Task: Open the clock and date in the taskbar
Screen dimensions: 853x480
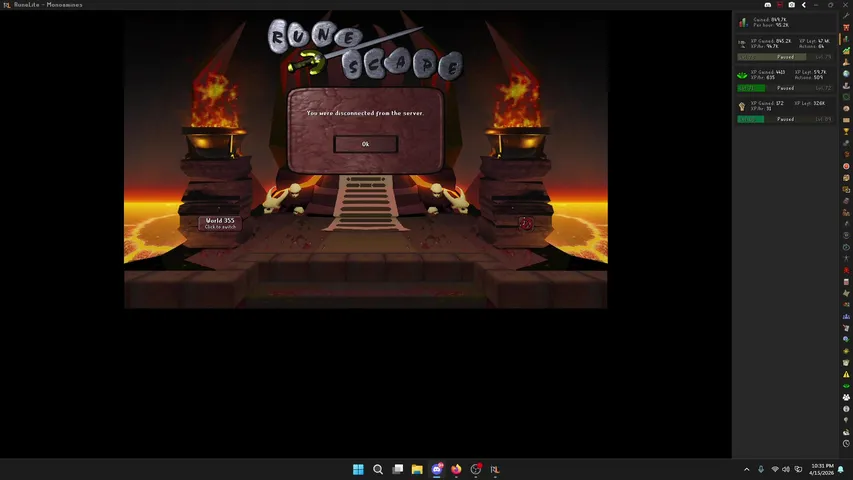Action: point(822,469)
